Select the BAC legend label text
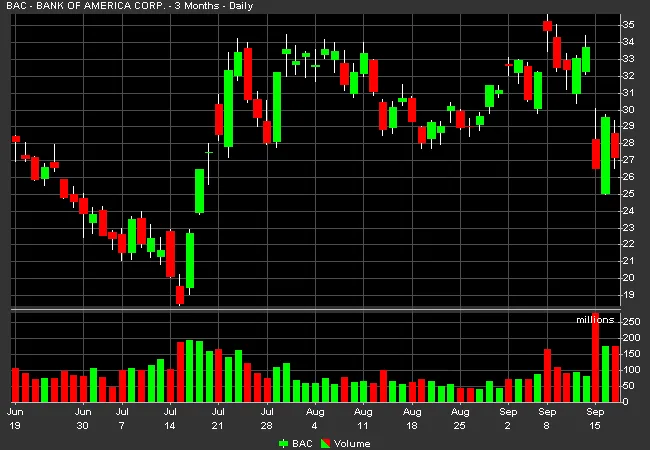This screenshot has height=450, width=650. [303, 443]
